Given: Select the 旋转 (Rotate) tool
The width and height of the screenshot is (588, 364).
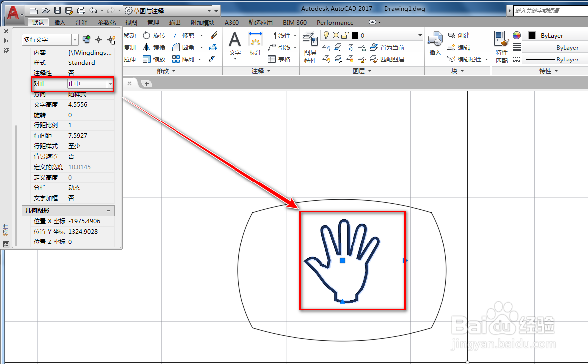Looking at the screenshot, I should tap(154, 35).
